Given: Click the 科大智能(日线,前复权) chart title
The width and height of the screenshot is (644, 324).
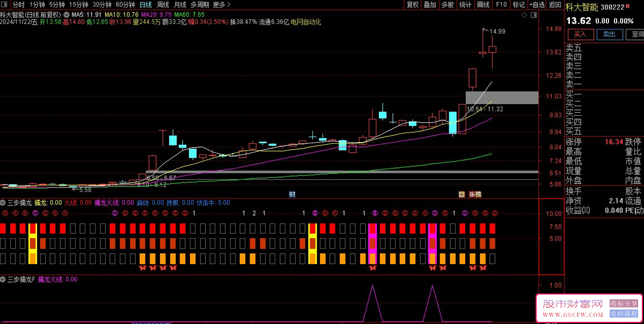Looking at the screenshot, I should tap(31, 14).
